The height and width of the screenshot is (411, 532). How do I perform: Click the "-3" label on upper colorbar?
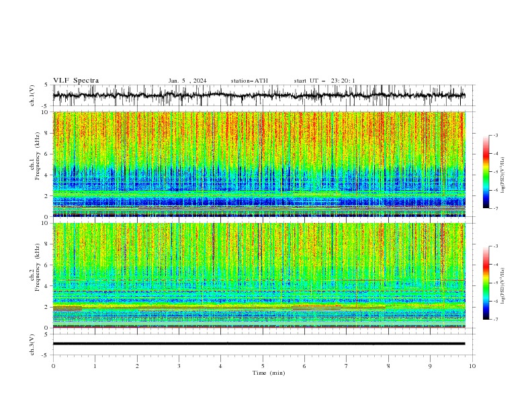pos(496,135)
